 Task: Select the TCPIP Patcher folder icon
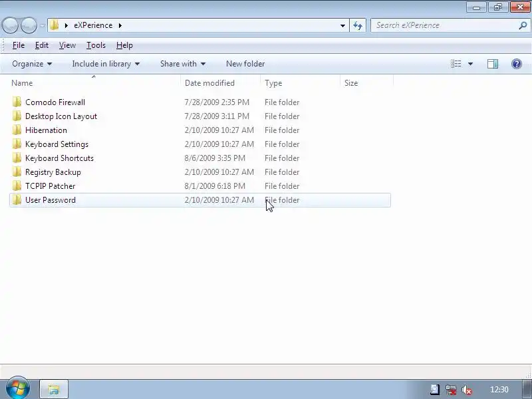tap(17, 186)
